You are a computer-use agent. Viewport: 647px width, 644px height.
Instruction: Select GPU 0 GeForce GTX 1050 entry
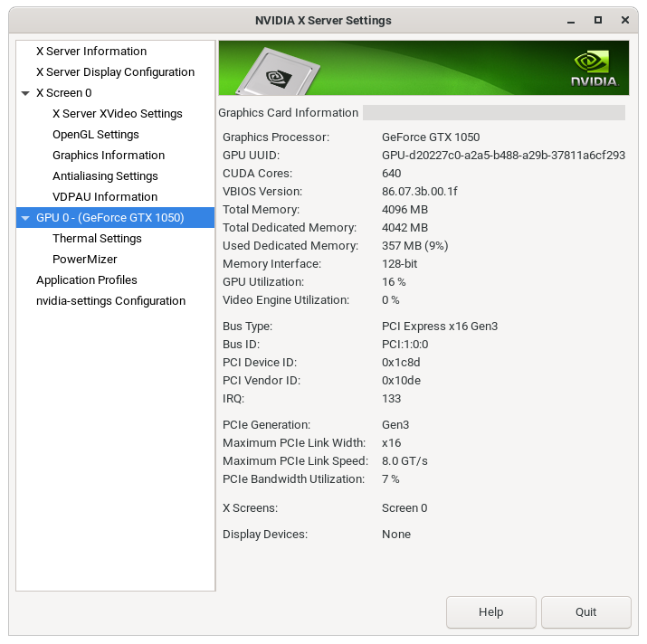tap(109, 218)
